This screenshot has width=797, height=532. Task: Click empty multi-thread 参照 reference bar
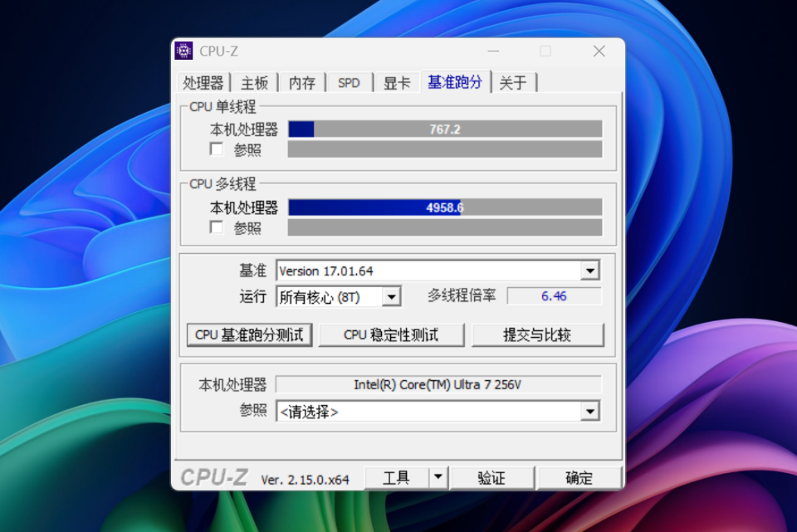coord(445,227)
